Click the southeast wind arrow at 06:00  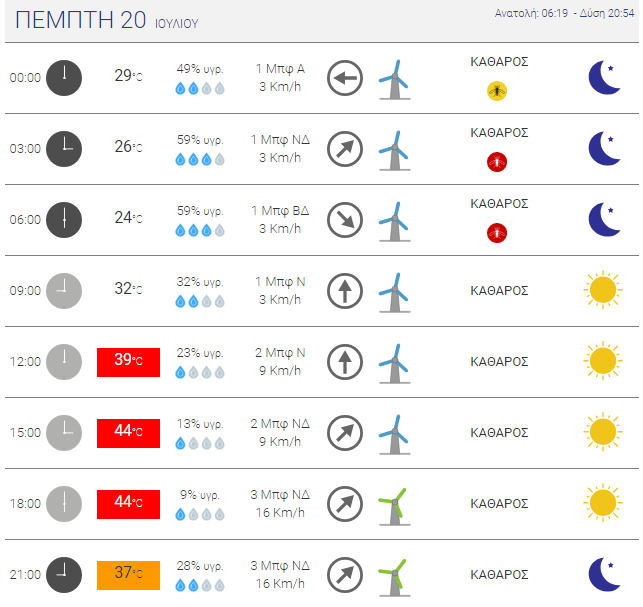(x=345, y=220)
